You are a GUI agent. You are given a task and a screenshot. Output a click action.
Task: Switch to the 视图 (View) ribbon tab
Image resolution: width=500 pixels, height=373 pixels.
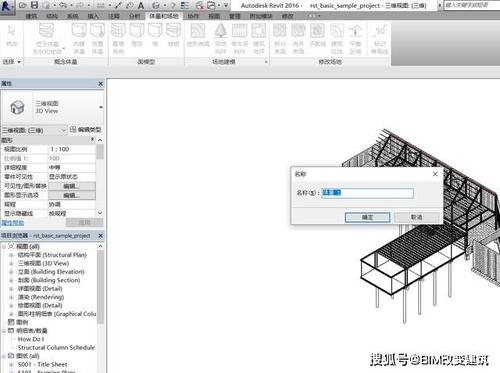214,16
